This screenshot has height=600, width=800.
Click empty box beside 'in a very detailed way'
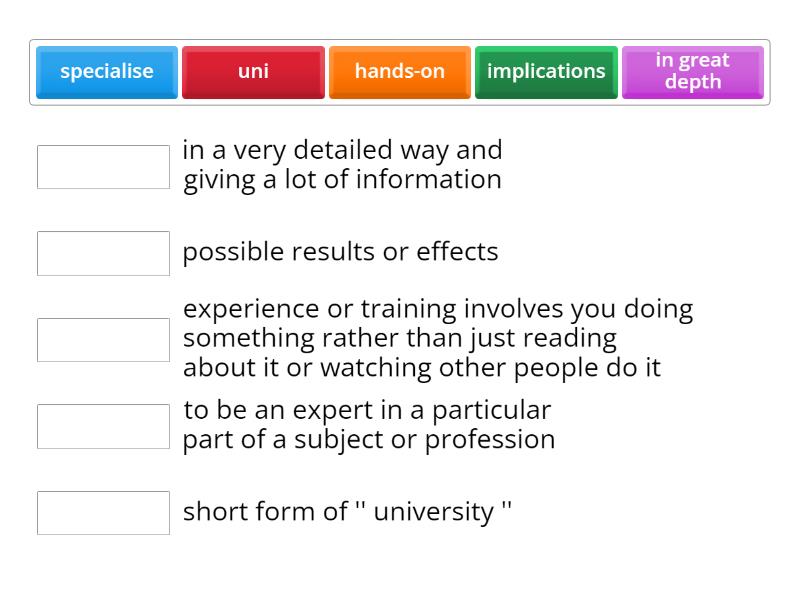tap(104, 167)
